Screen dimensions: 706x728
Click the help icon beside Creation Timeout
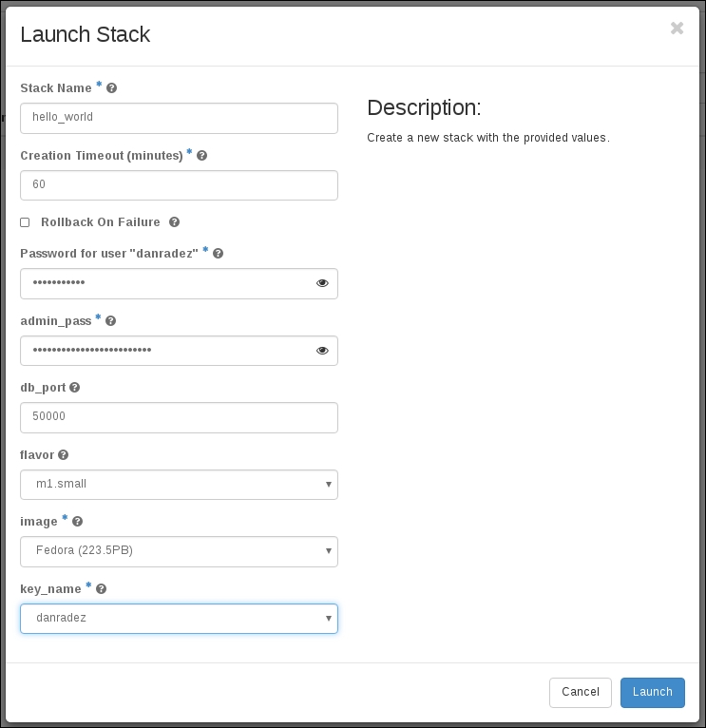pyautogui.click(x=201, y=156)
